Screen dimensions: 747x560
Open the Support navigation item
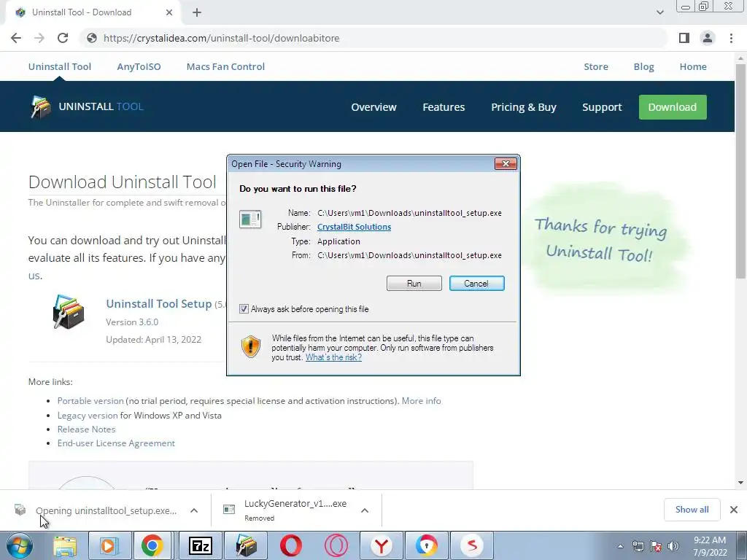pos(602,107)
